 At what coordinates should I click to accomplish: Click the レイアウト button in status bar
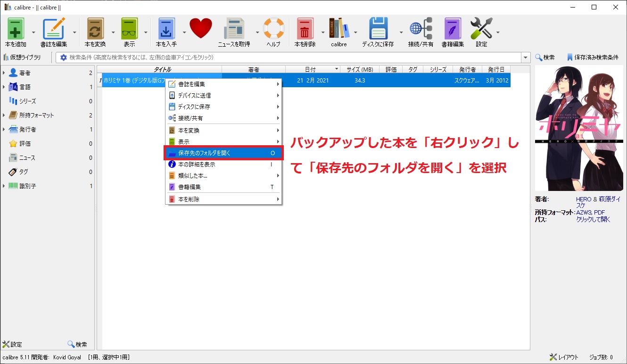pyautogui.click(x=564, y=357)
